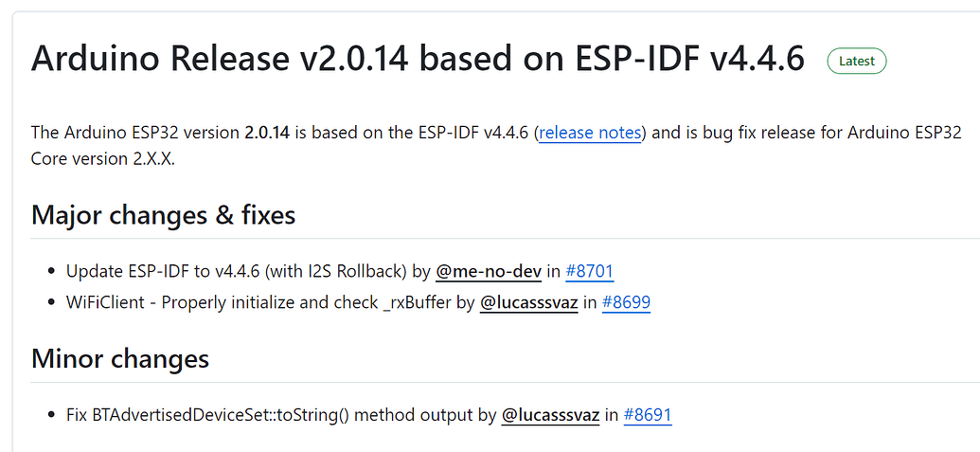The width and height of the screenshot is (980, 452).
Task: Click the bullet before the WiFiClient entry
Action: [50, 304]
